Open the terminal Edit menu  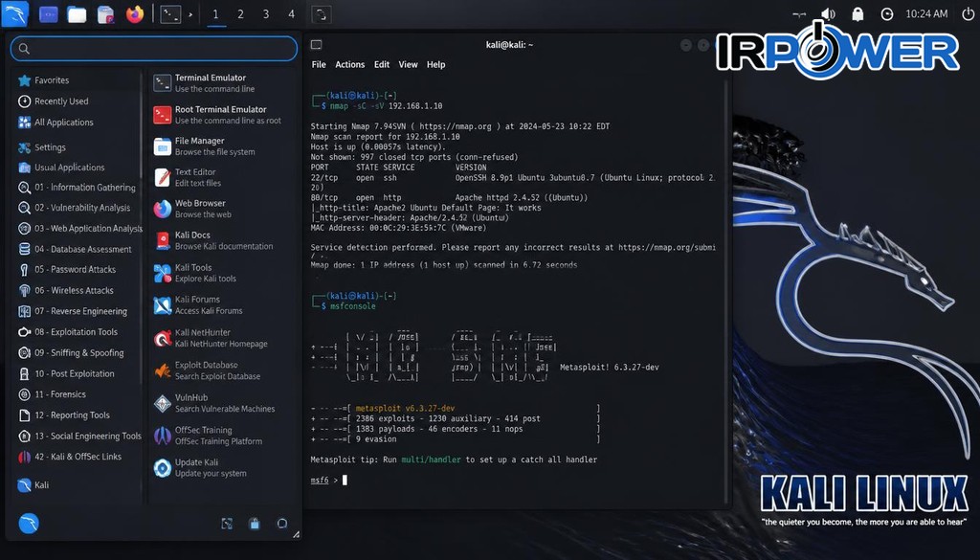point(382,64)
